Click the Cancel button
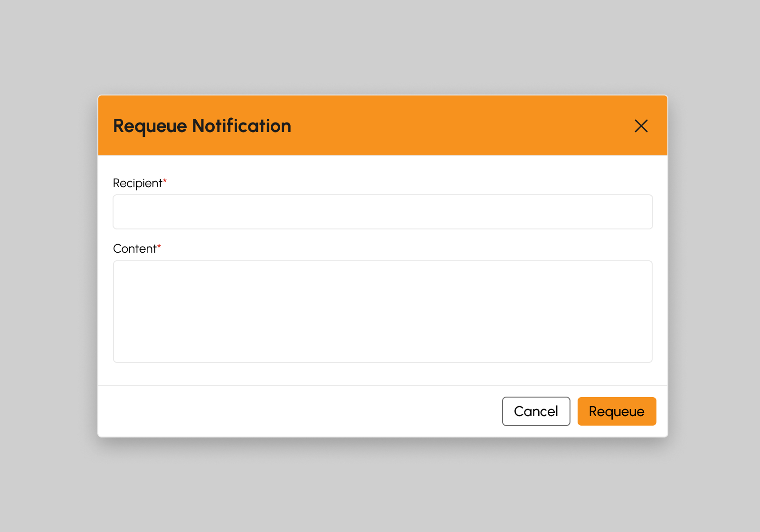Image resolution: width=760 pixels, height=532 pixels. pos(536,411)
